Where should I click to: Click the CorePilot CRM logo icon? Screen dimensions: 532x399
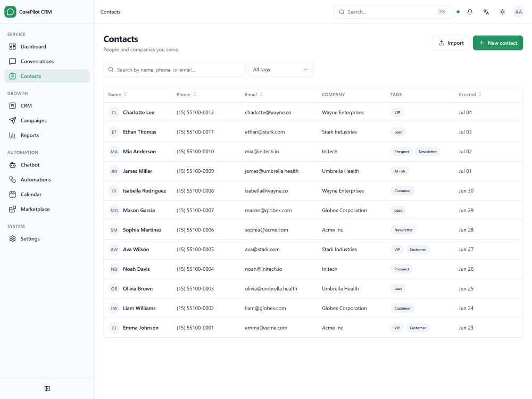pos(10,12)
